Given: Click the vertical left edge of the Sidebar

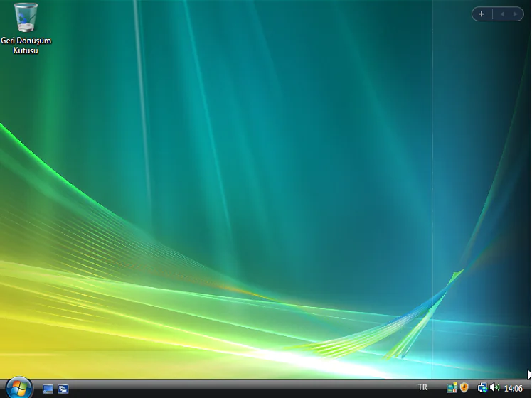Looking at the screenshot, I should [432, 178].
